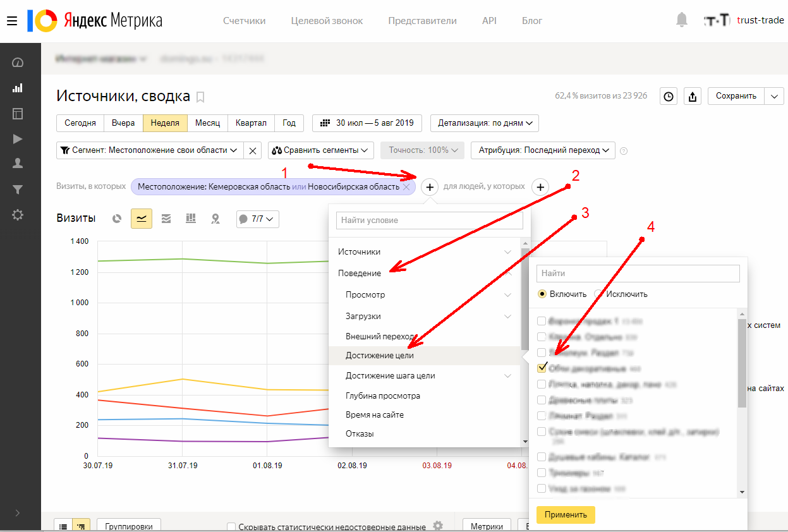
Task: Open the notifications bell
Action: click(681, 21)
